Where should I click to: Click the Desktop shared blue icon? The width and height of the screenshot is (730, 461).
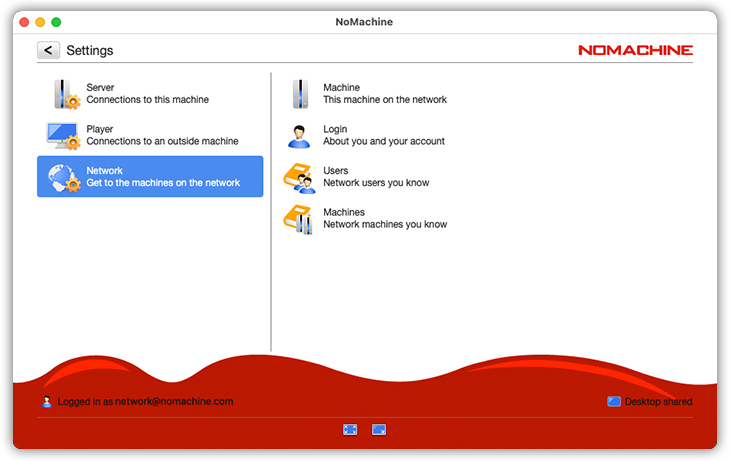(614, 402)
